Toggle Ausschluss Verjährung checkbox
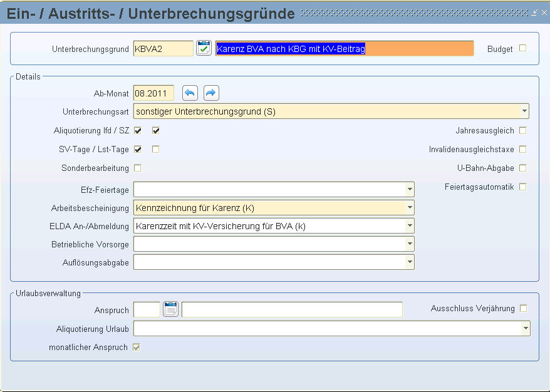Viewport: 550px width, 392px height. [x=522, y=309]
